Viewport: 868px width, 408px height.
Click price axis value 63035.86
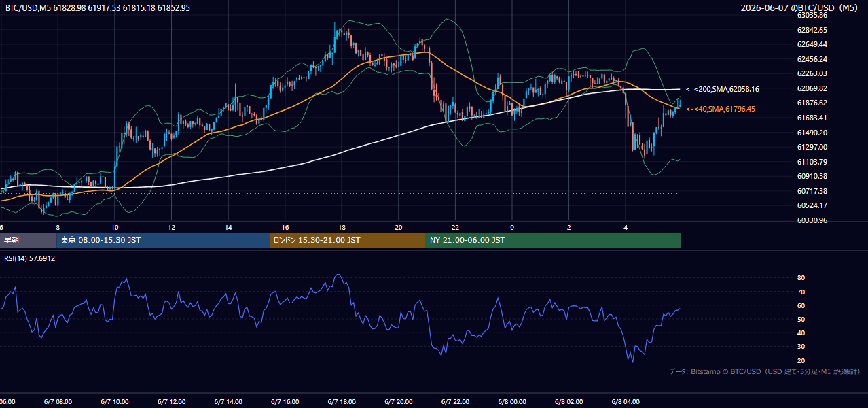click(812, 15)
